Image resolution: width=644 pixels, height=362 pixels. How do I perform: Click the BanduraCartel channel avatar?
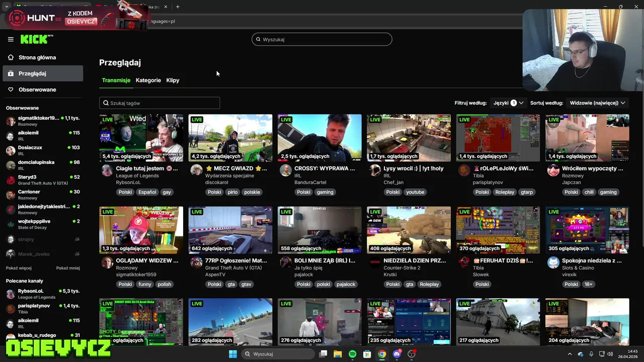click(285, 170)
